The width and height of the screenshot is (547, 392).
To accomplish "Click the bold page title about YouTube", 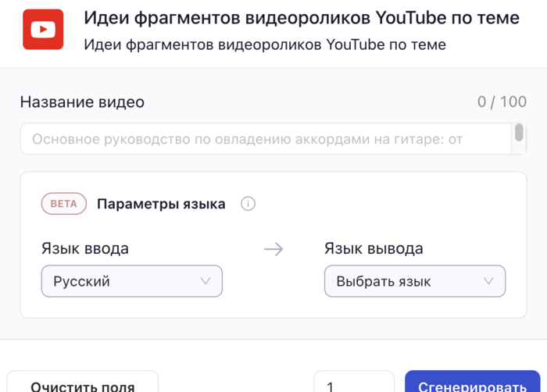I will 301,18.
